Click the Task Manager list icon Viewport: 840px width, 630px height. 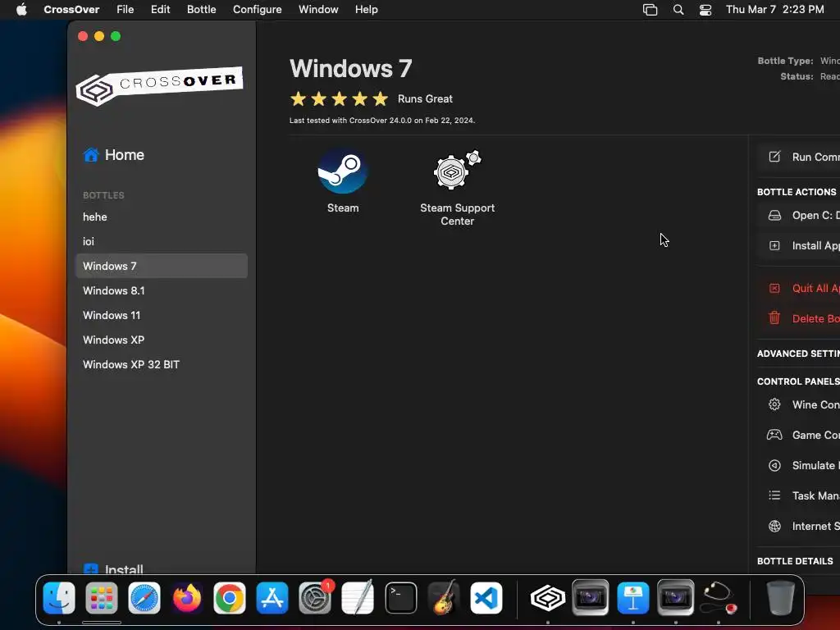(774, 495)
